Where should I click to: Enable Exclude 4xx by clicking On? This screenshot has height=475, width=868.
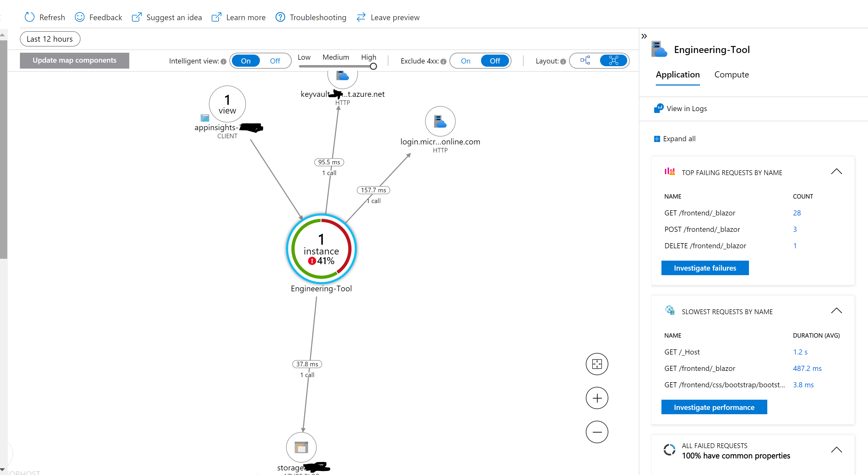coord(465,61)
